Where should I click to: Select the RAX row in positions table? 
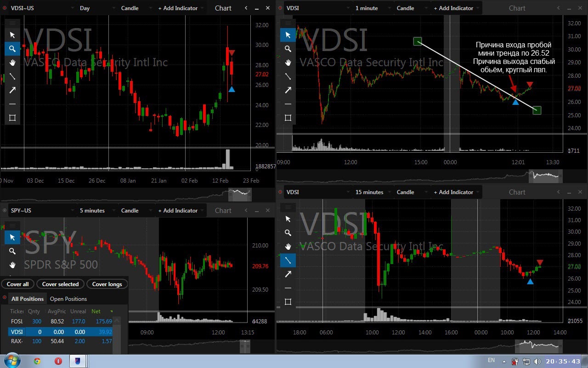coord(61,341)
